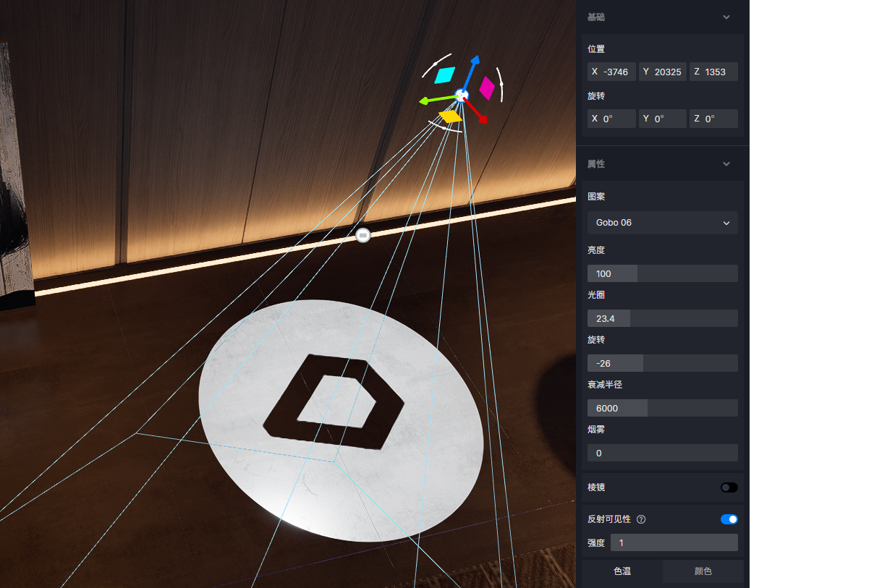Screen dimensions: 882x588
Task: Select the magenta plane handle on the gizmo
Action: [487, 88]
